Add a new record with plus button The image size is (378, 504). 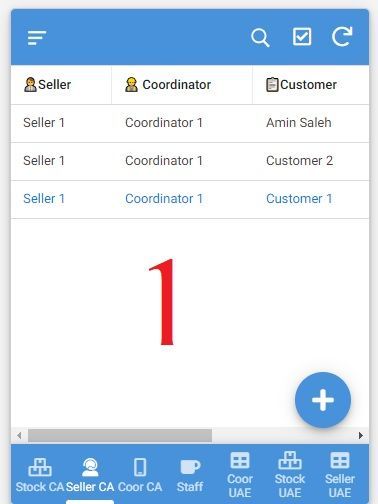point(323,400)
